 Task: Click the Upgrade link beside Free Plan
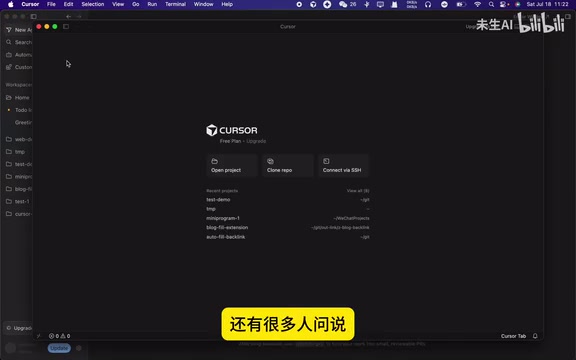[256, 141]
